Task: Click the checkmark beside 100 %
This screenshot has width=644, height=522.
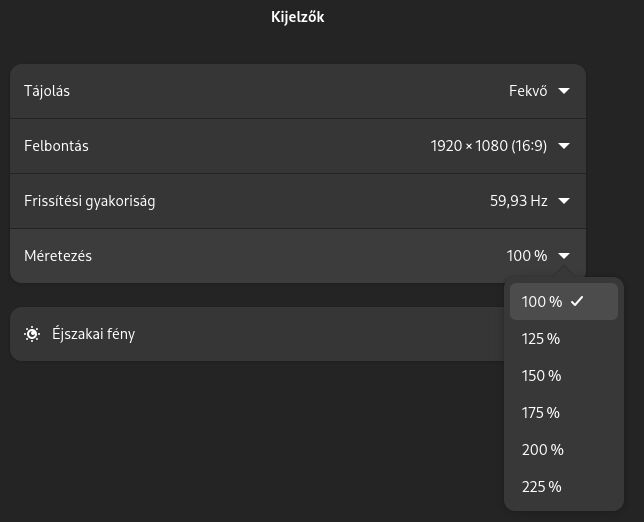Action: [577, 301]
